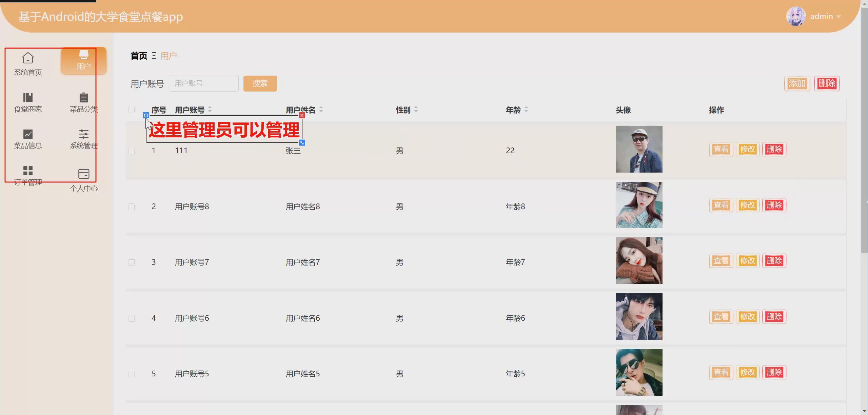
Task: Sort by 用户账号 column arrows
Action: 210,110
